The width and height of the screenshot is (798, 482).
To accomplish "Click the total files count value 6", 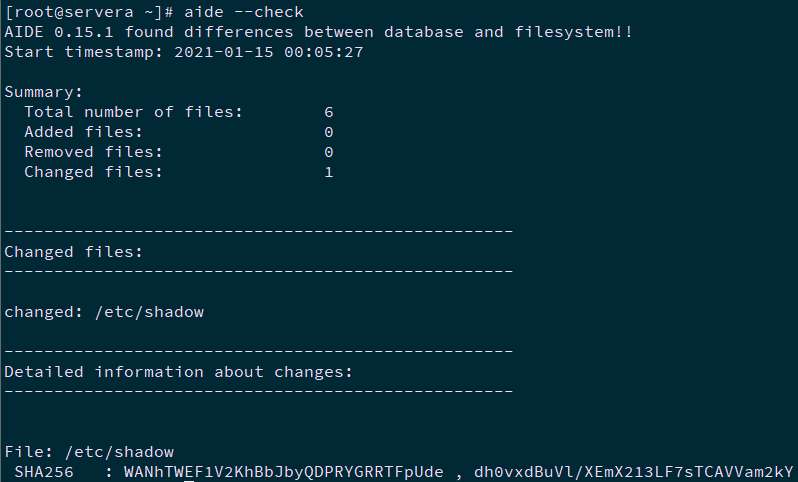I will point(329,112).
